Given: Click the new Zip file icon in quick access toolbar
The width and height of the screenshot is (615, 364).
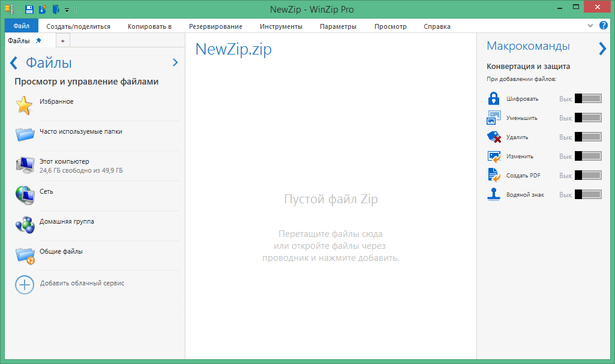Looking at the screenshot, I should (x=43, y=9).
